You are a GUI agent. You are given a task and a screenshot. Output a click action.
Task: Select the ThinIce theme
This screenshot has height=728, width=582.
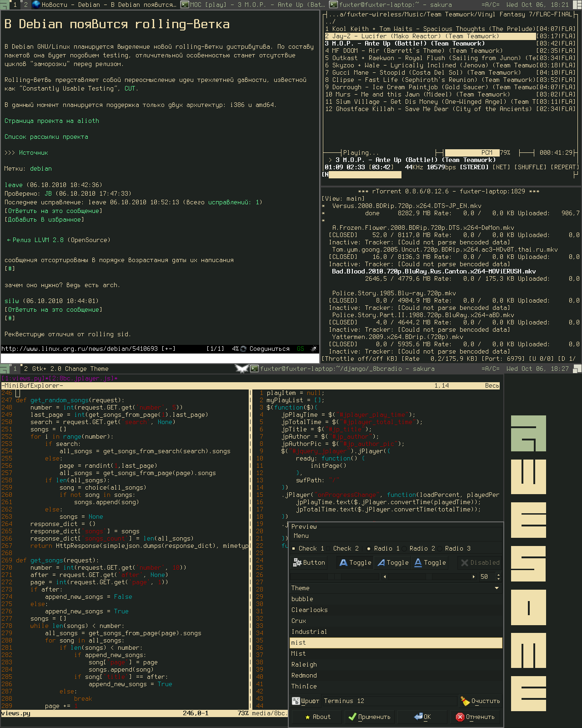click(396, 686)
